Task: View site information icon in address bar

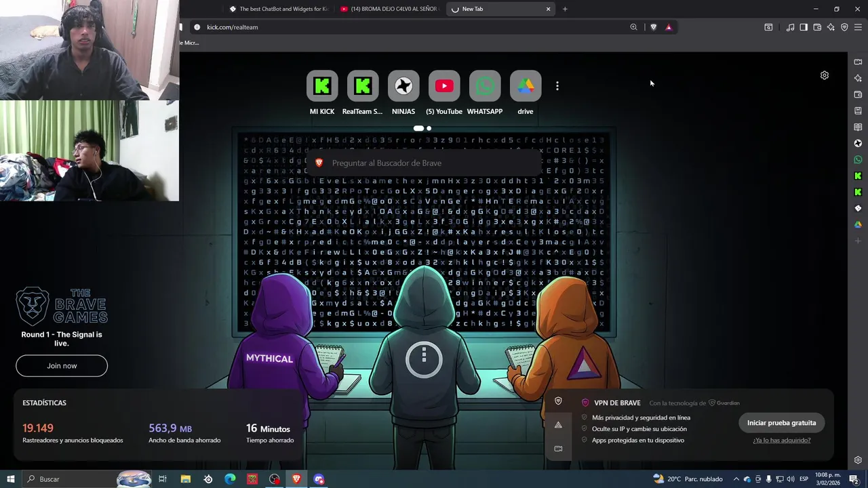Action: click(x=197, y=27)
